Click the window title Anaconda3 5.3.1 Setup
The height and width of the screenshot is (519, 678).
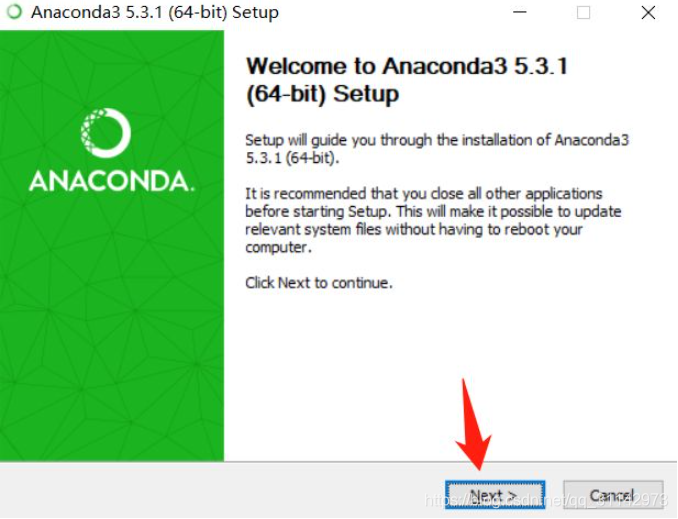(155, 12)
